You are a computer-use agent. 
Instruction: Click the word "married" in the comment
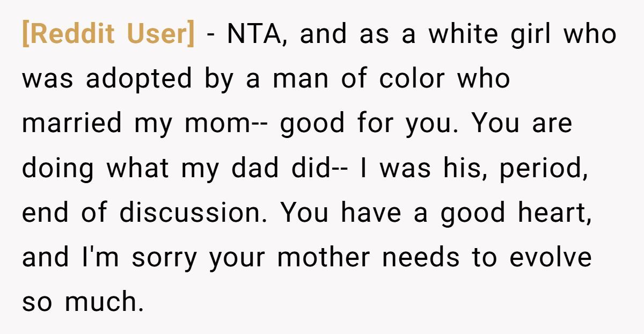[x=72, y=124]
